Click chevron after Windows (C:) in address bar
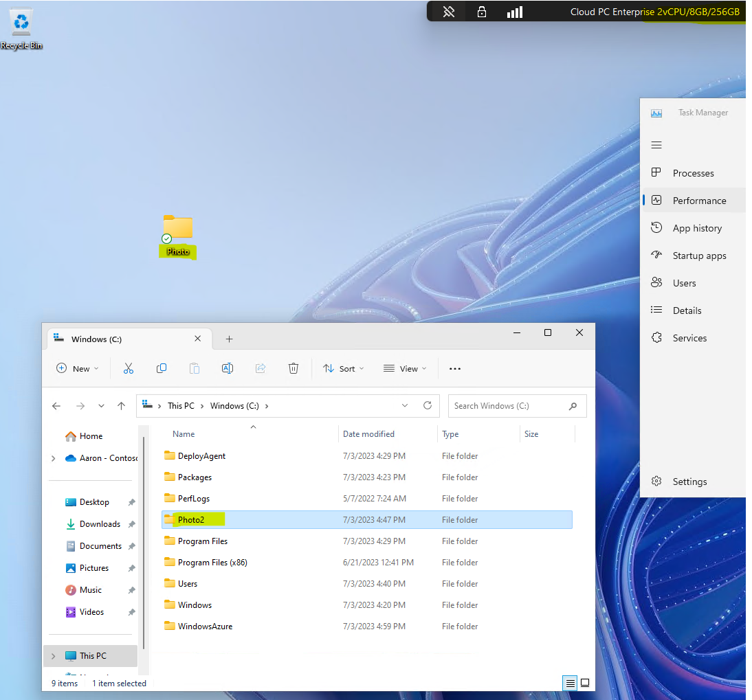Image resolution: width=752 pixels, height=700 pixels. click(x=267, y=406)
